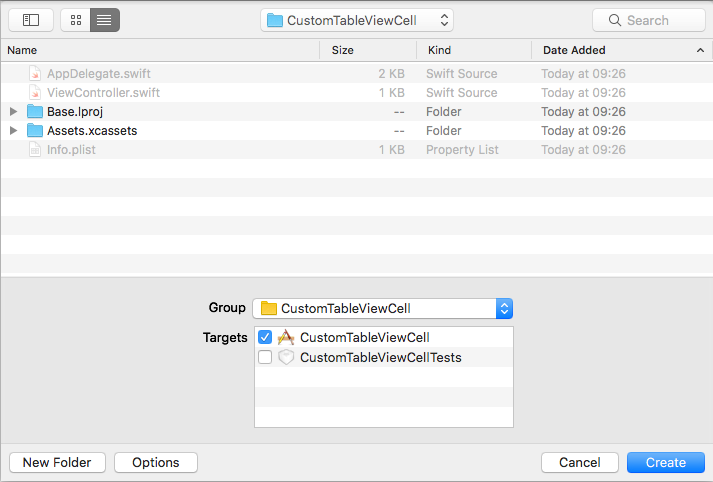The image size is (713, 482).
Task: Click the Info.plist 1 KB size cell
Action: [392, 150]
